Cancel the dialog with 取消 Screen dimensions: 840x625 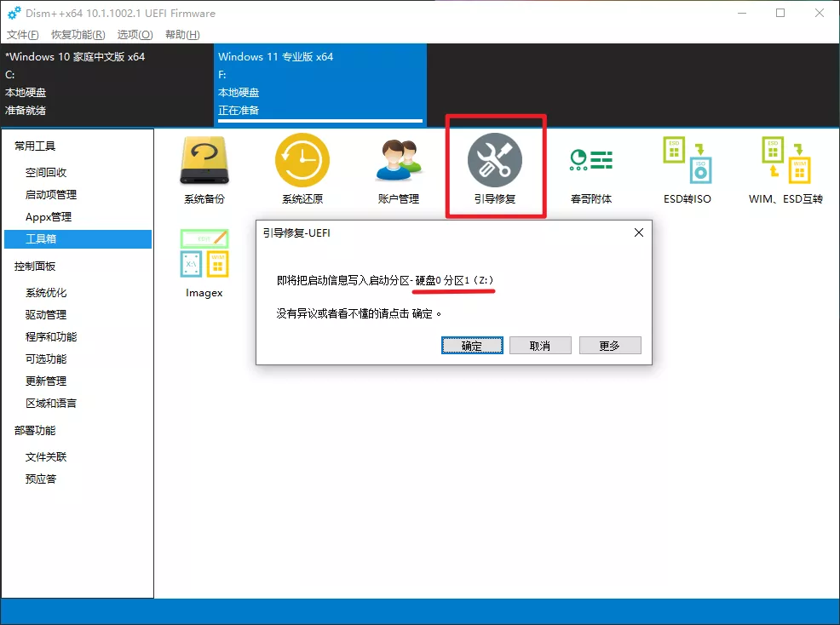coord(540,345)
